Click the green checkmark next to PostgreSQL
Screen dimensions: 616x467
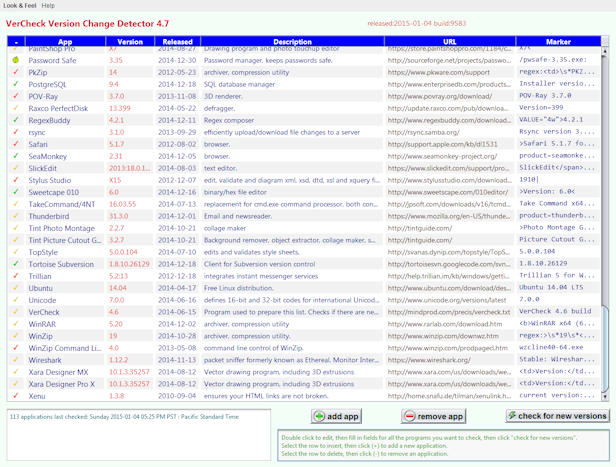pos(16,84)
